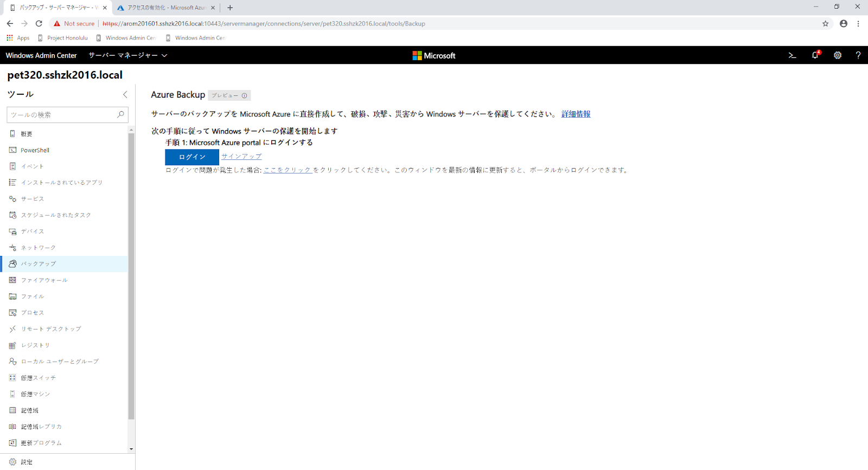Open the Chrome menu three dots
Viewport: 868px width, 470px height.
[x=858, y=23]
